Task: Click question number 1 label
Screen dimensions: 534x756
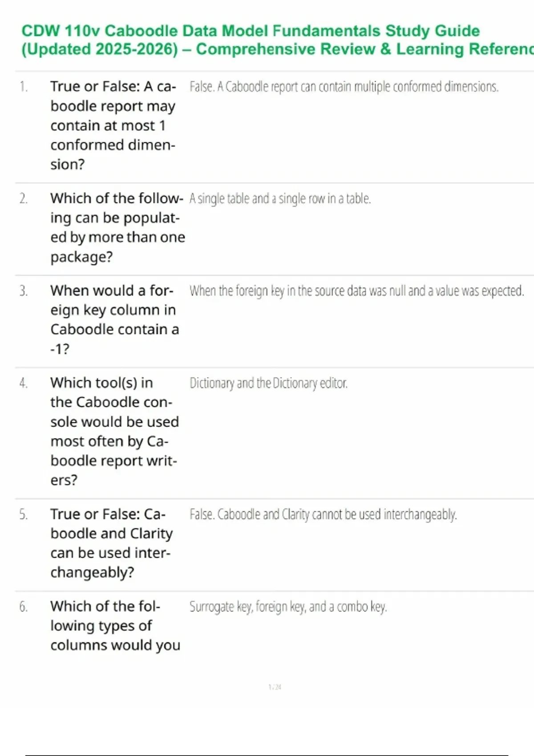Action: click(24, 87)
